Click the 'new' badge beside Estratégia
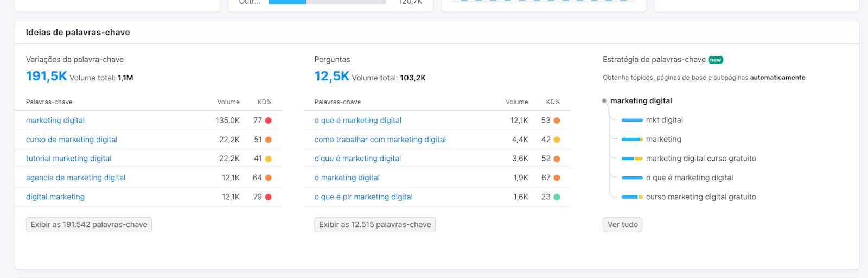The image size is (868, 278). [x=716, y=60]
